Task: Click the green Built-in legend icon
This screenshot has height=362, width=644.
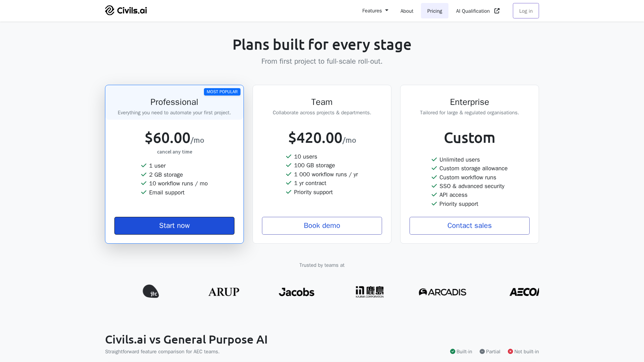Action: click(453, 351)
